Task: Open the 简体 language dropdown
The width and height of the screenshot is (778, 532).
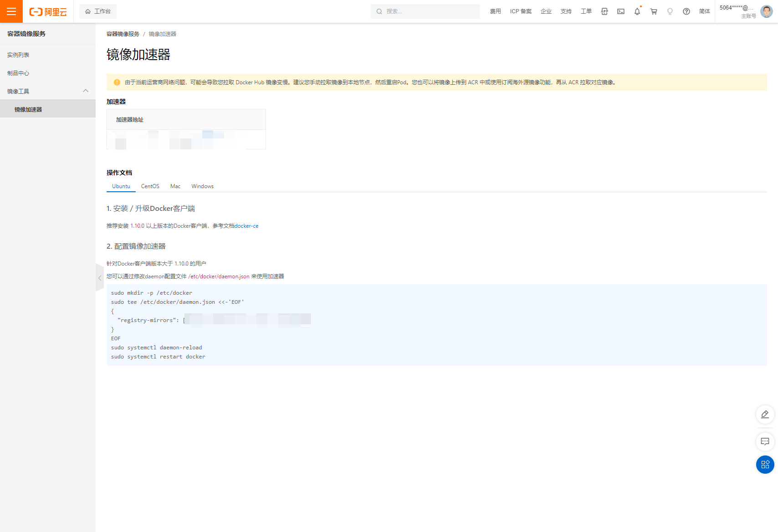Action: pos(705,11)
